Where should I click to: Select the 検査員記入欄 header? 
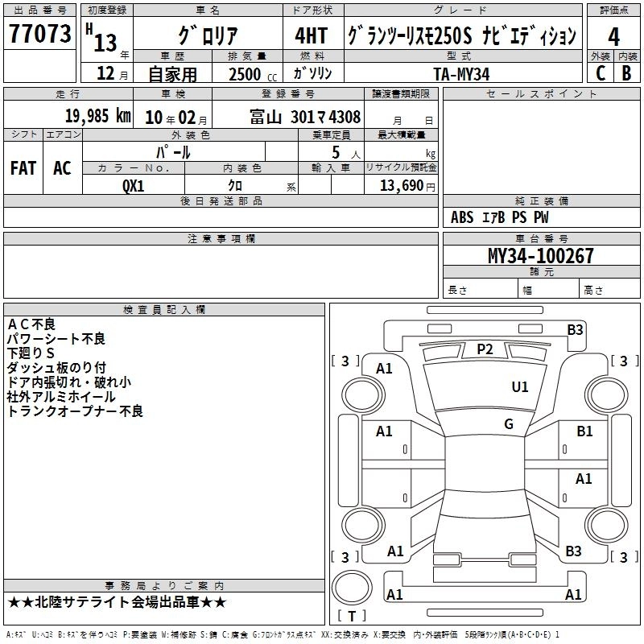point(164,309)
